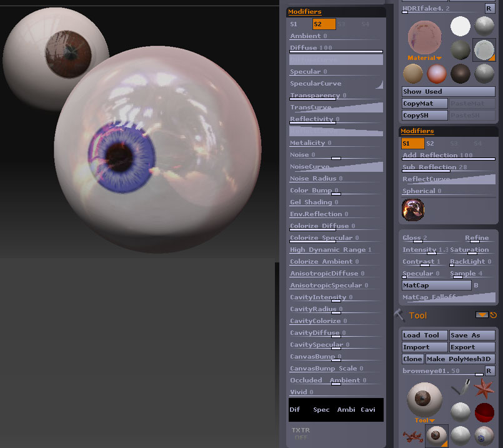The image size is (503, 448).
Task: Click the High Dynamic Range slider
Action: coord(336,249)
